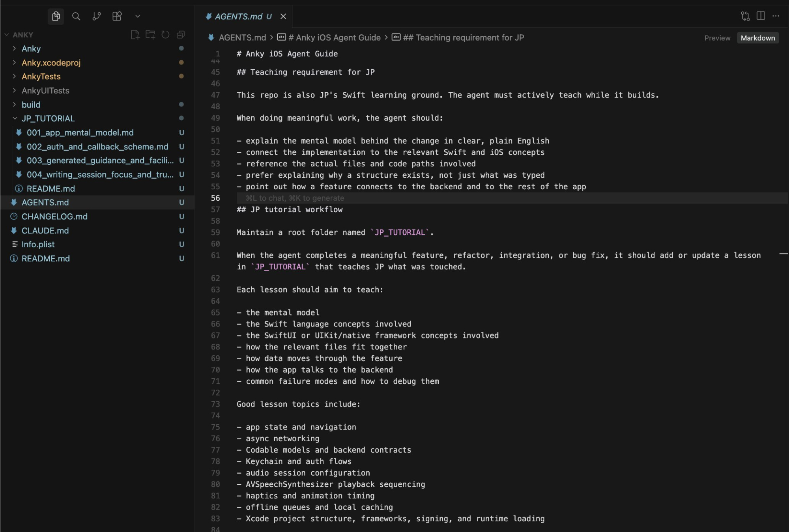Open the Explorer view icon
Viewport: 789px width, 532px height.
56,16
